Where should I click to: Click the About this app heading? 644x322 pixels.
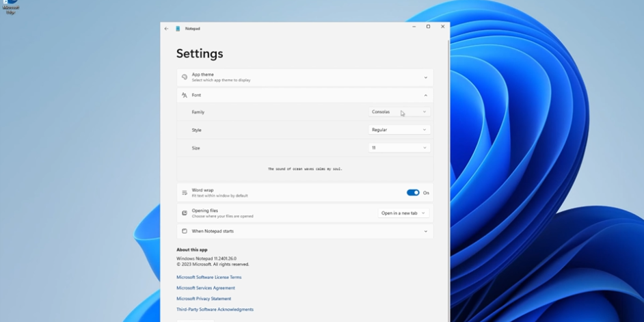click(x=192, y=250)
